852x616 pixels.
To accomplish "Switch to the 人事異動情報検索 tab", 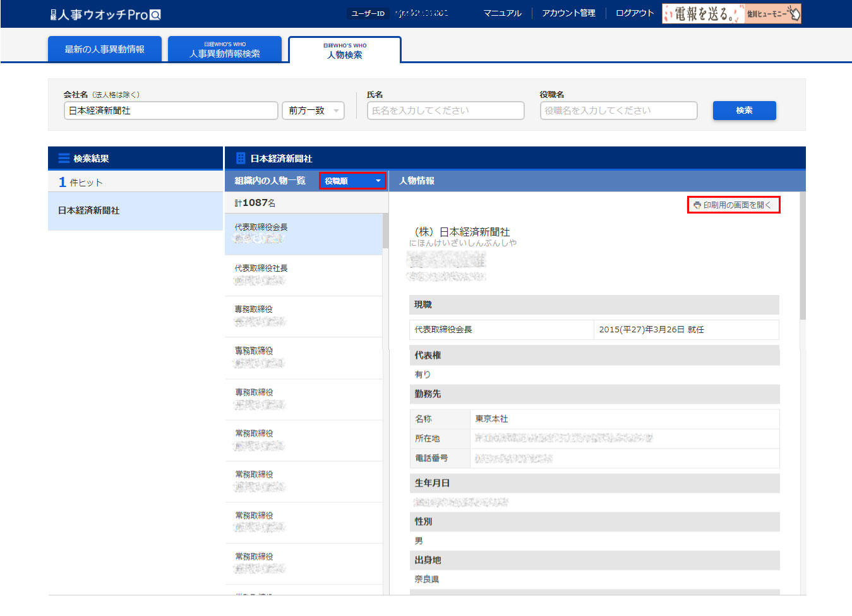I will point(225,49).
